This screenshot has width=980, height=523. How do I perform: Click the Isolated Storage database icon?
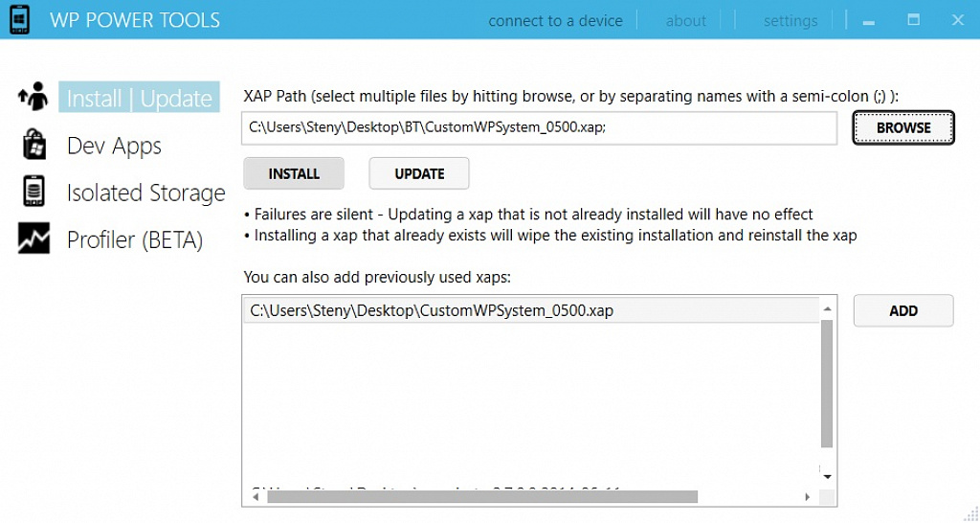[x=33, y=193]
